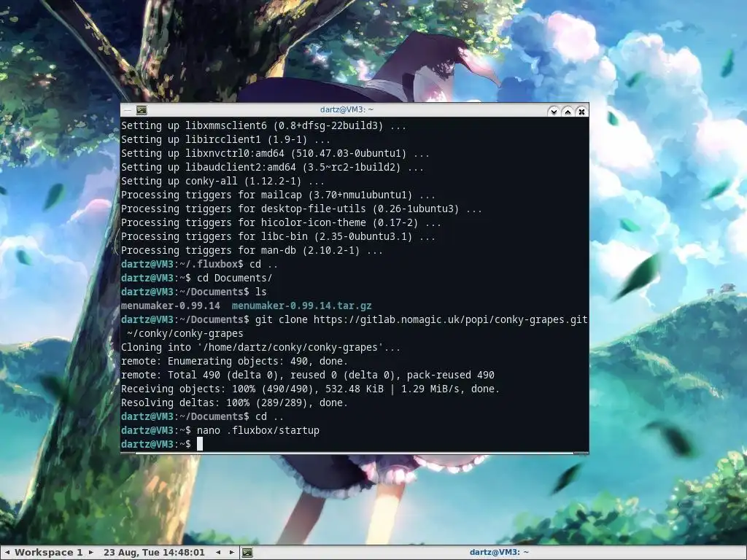Close the dartz@VM3 terminal window
This screenshot has width=747, height=560.
581,112
